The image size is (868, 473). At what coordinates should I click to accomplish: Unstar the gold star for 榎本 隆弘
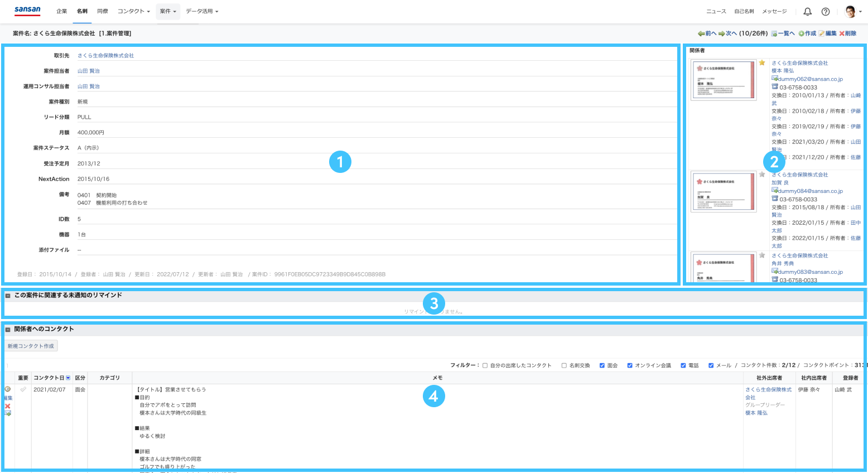click(x=762, y=62)
